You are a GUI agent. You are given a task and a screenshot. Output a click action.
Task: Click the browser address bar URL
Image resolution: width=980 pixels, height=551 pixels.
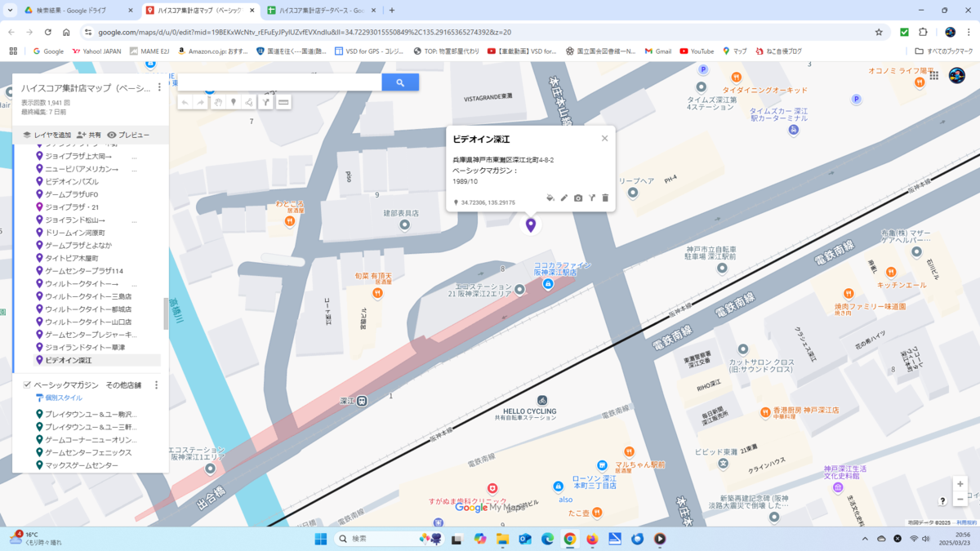305,32
